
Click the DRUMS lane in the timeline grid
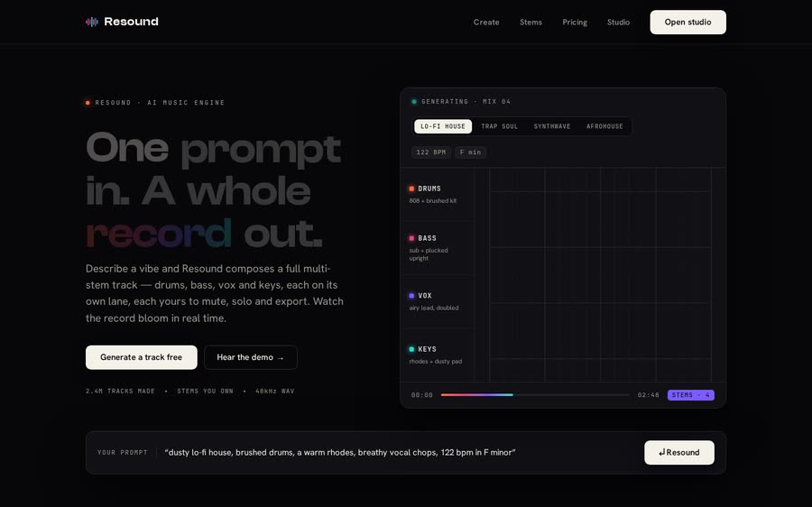601,192
